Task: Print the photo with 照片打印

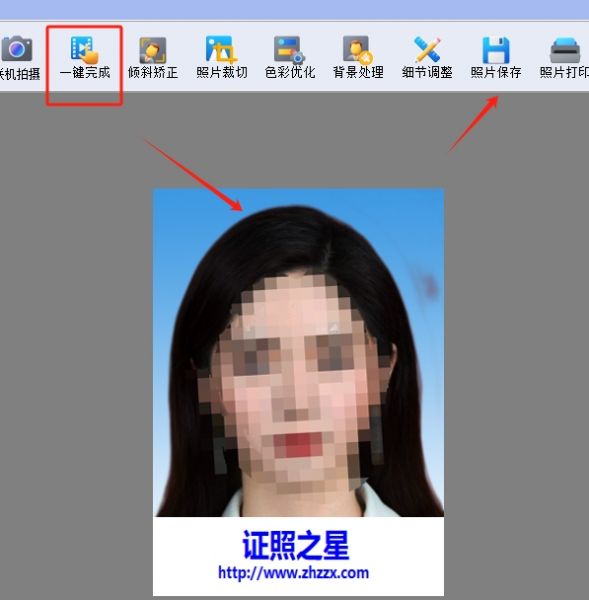Action: pos(564,57)
